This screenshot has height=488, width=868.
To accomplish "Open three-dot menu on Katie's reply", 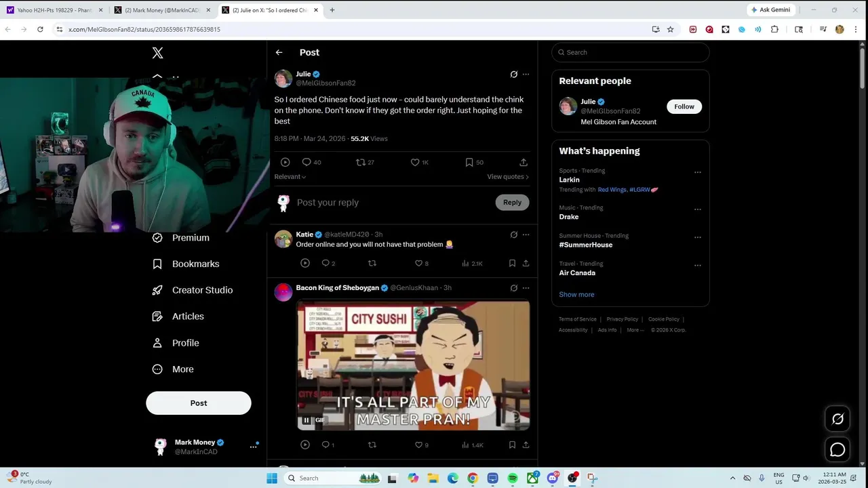I will [526, 235].
